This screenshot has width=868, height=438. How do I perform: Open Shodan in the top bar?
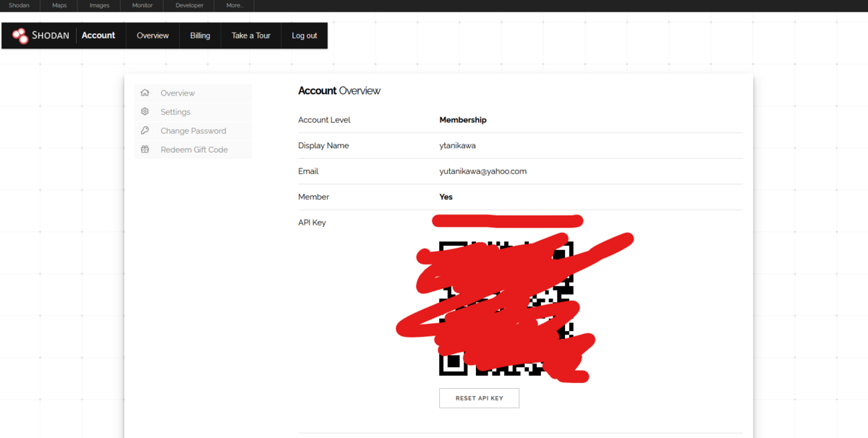click(20, 6)
